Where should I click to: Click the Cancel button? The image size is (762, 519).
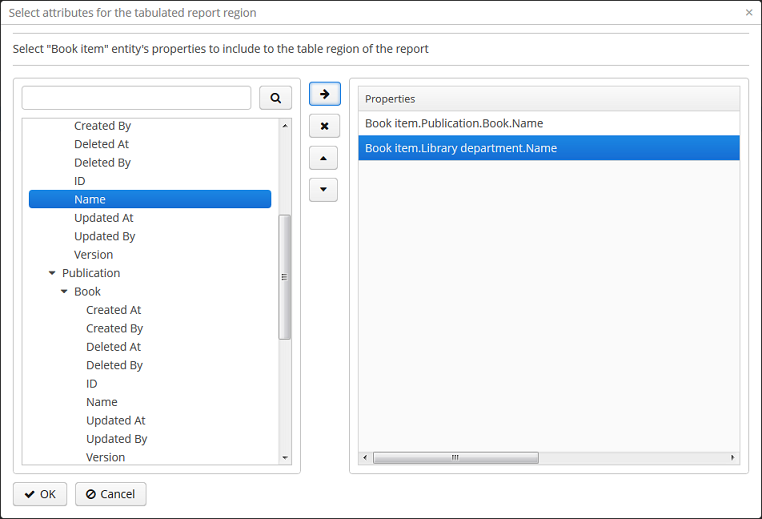point(111,494)
